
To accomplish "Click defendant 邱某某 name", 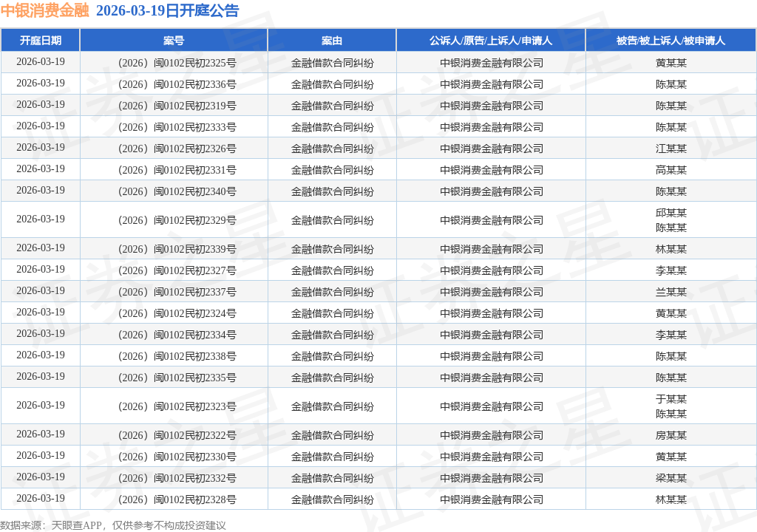I will click(671, 213).
